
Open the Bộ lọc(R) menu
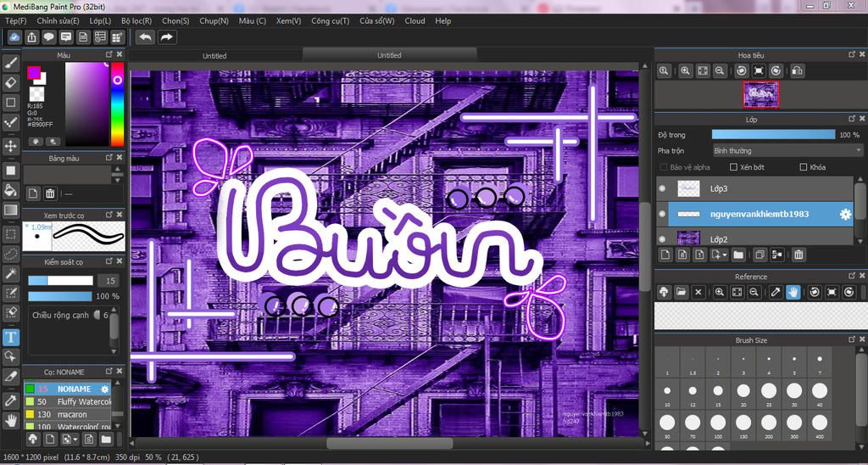point(136,21)
